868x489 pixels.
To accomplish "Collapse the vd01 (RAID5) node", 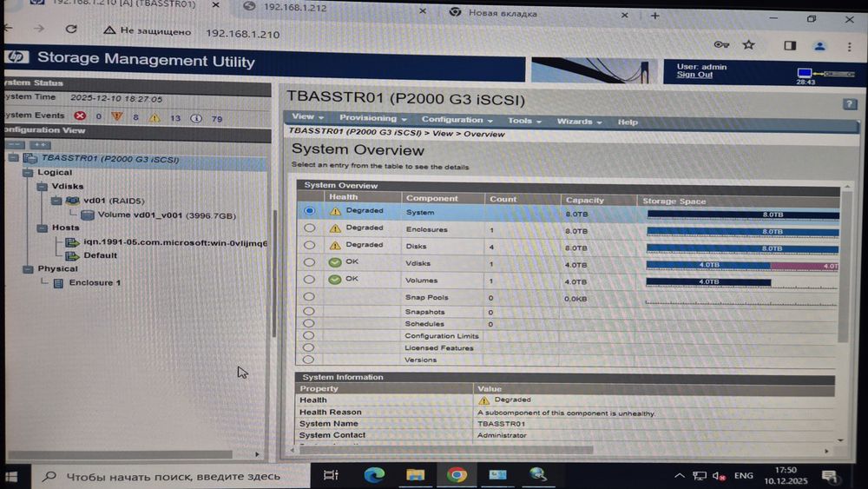I will tap(56, 201).
